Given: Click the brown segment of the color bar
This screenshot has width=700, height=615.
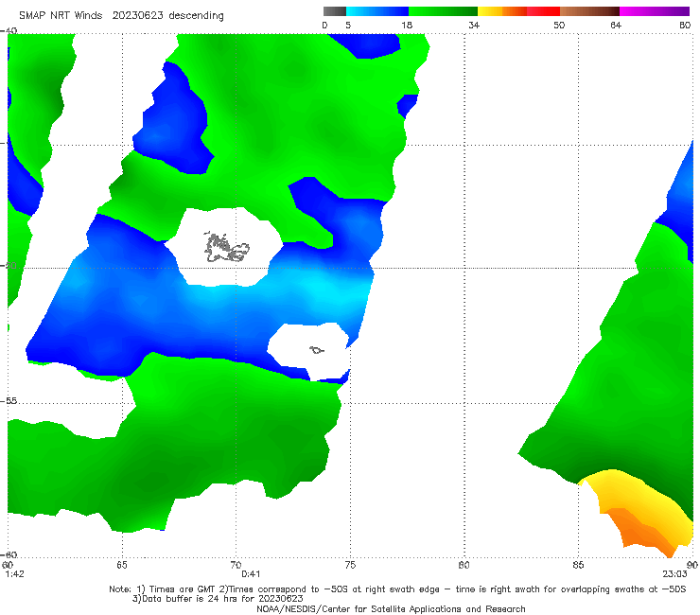Looking at the screenshot, I should [589, 11].
